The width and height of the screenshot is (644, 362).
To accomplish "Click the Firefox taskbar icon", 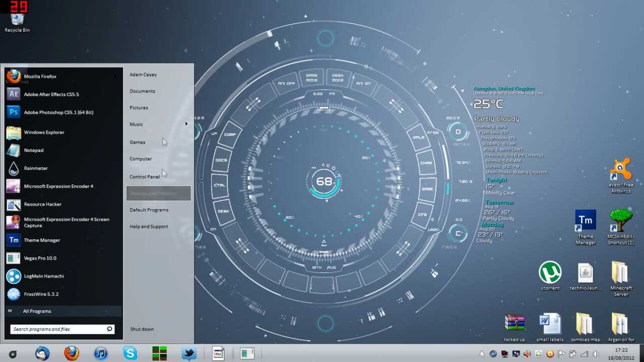I will 71,353.
